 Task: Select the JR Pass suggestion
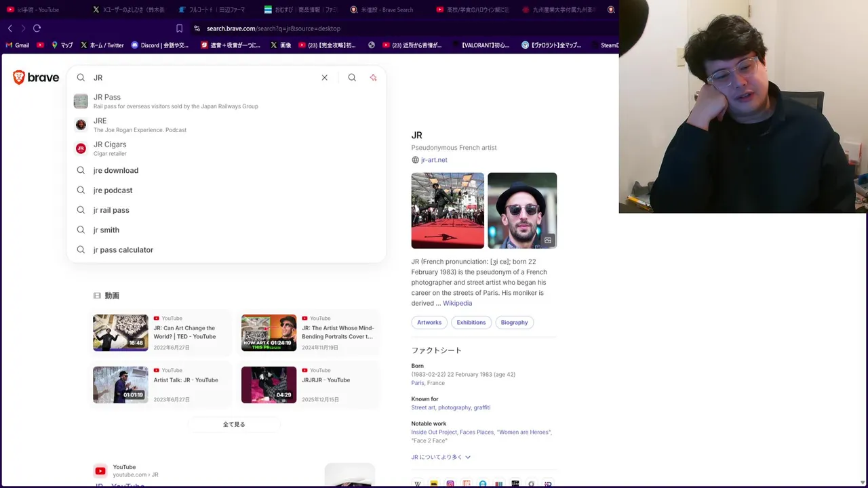click(226, 101)
